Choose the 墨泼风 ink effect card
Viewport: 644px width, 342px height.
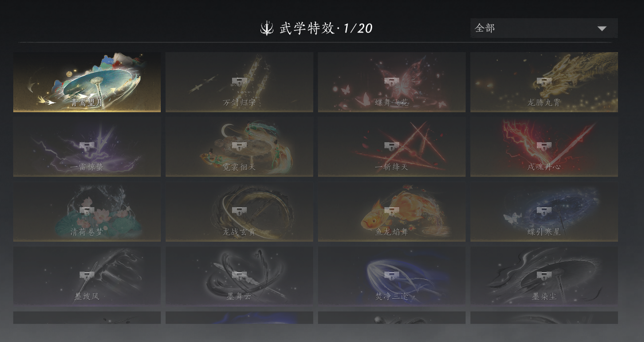coord(87,276)
